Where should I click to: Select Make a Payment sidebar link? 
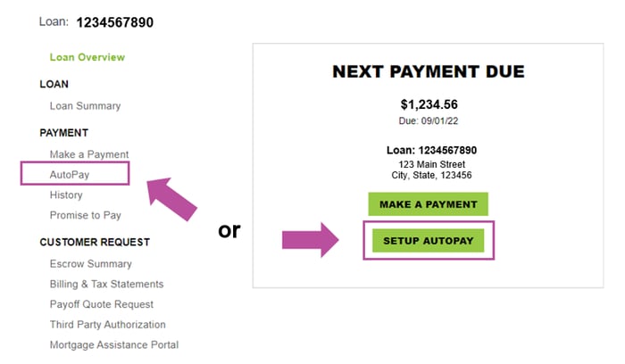89,154
